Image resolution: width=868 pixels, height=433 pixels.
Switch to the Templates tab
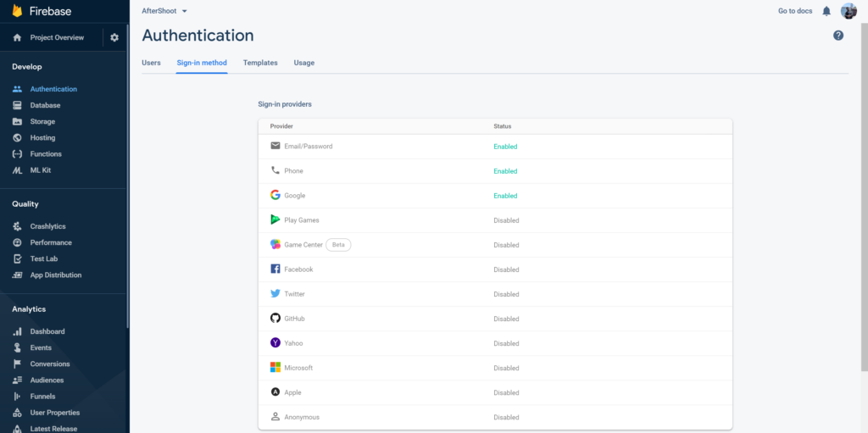[260, 63]
